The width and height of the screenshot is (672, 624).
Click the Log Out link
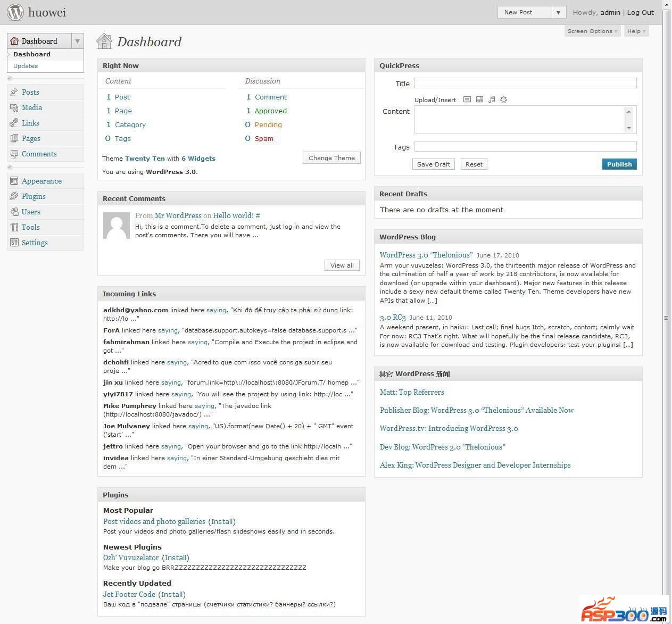(x=641, y=12)
